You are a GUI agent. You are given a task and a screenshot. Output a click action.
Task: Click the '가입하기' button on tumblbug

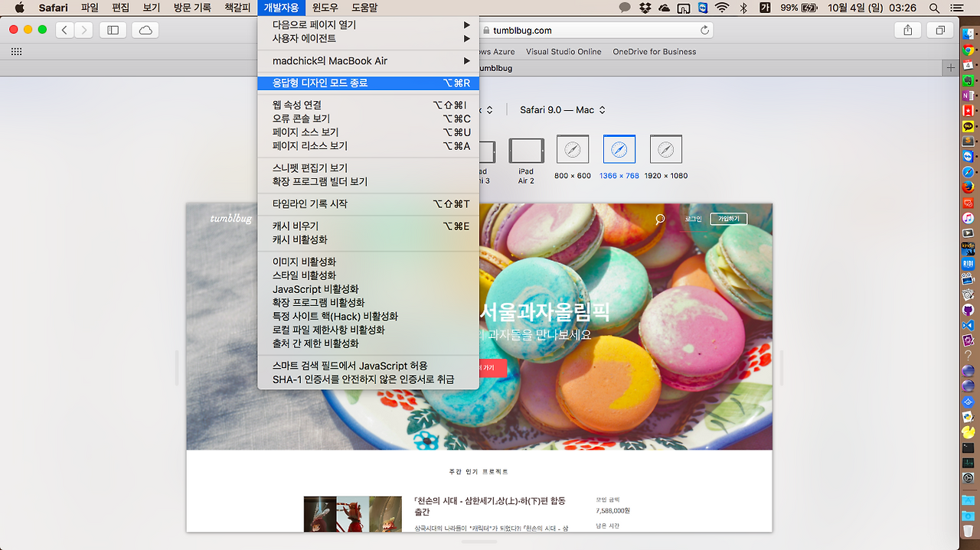[728, 219]
